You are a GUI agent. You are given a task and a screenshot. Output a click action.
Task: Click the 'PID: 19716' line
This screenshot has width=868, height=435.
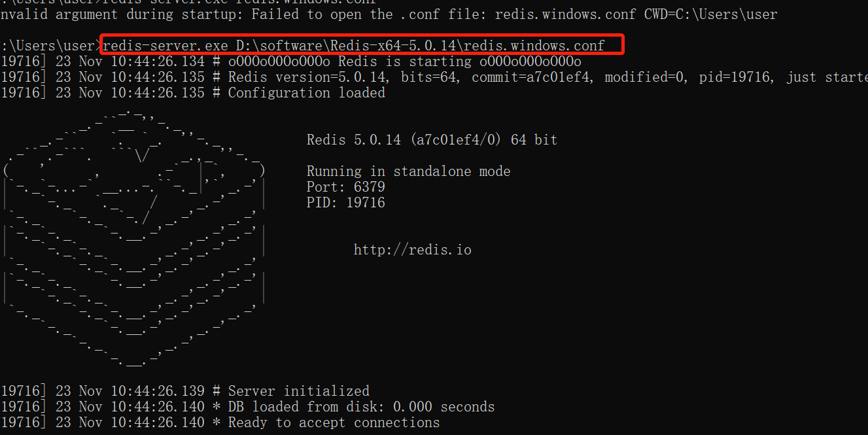click(346, 203)
